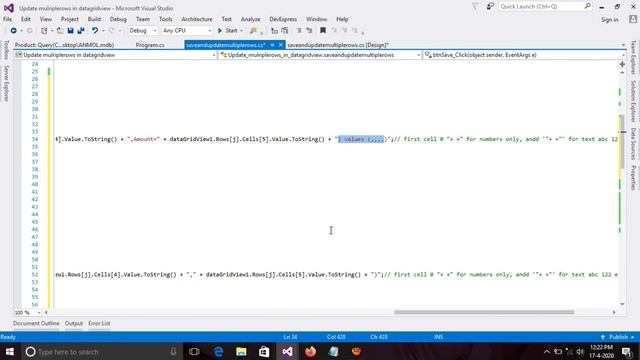Screen dimensions: 640x360
Task: Click the horizontal scrollbar thumb in editor
Action: 484,312
